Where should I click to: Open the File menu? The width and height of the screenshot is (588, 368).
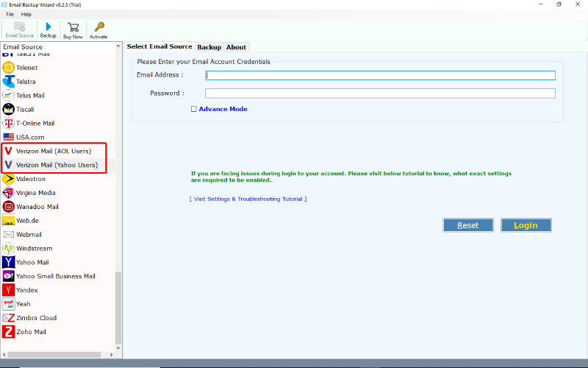[x=10, y=14]
